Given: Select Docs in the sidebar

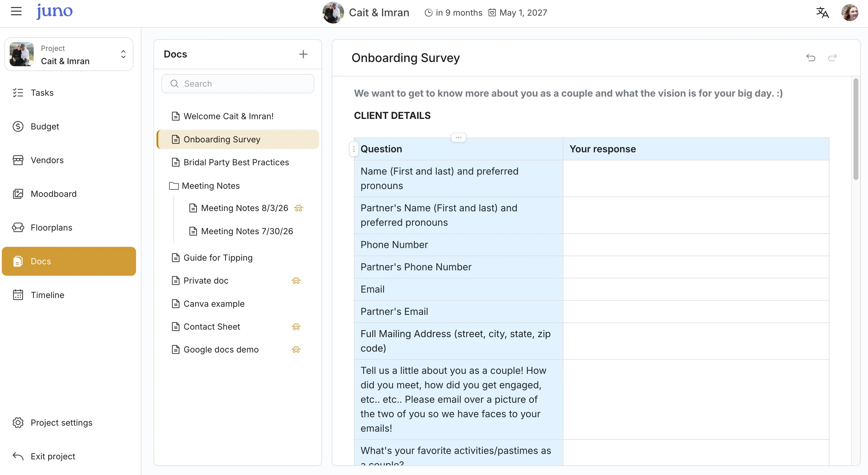Looking at the screenshot, I should [x=69, y=261].
